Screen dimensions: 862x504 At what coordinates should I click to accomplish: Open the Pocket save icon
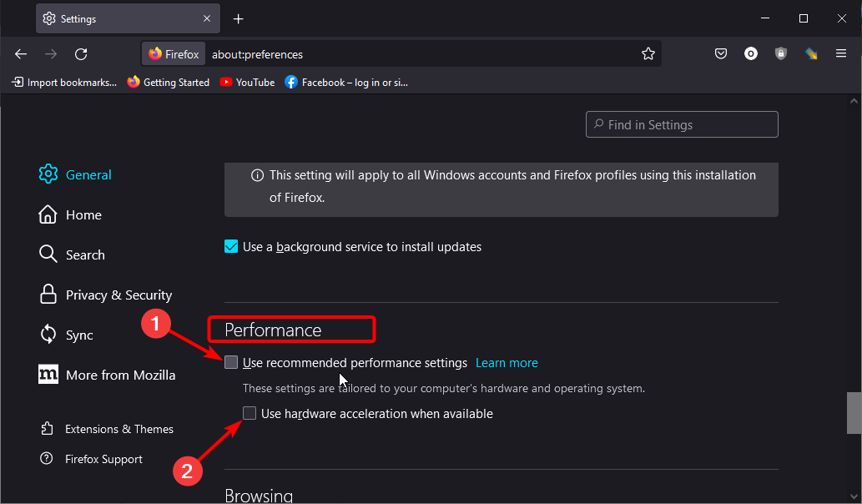pyautogui.click(x=721, y=54)
